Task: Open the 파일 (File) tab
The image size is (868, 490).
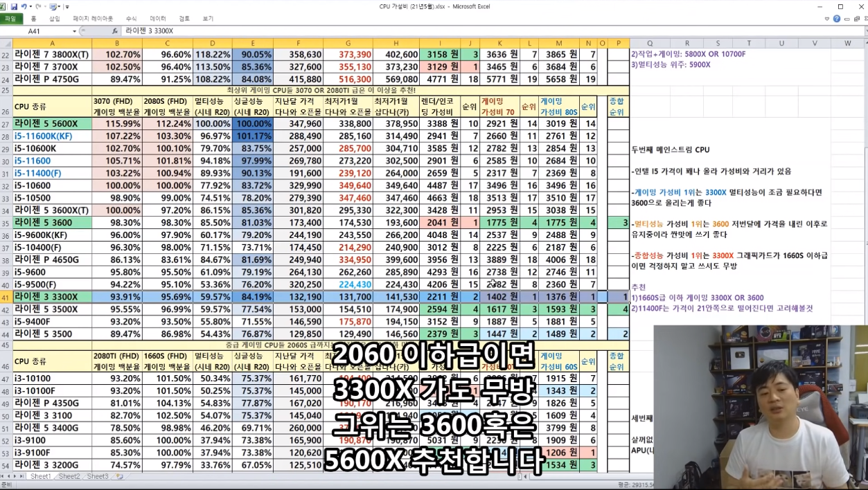Action: pyautogui.click(x=10, y=19)
